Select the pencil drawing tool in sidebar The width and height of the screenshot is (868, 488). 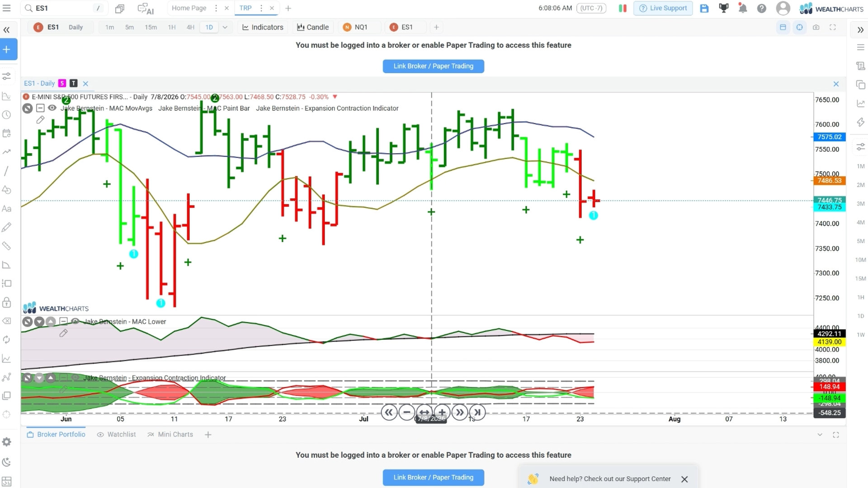click(6, 227)
